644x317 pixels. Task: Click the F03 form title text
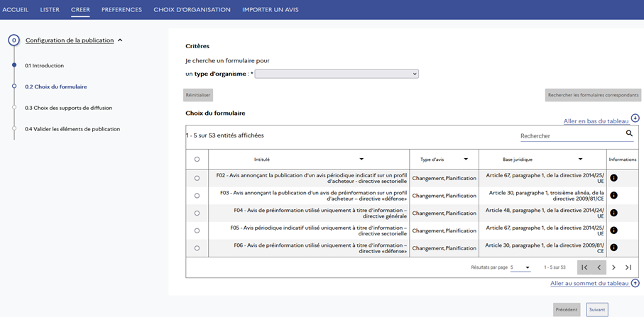tap(313, 196)
